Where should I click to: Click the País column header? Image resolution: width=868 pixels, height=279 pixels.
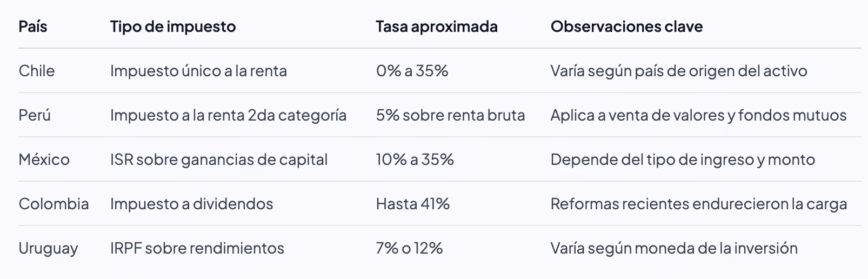33,26
